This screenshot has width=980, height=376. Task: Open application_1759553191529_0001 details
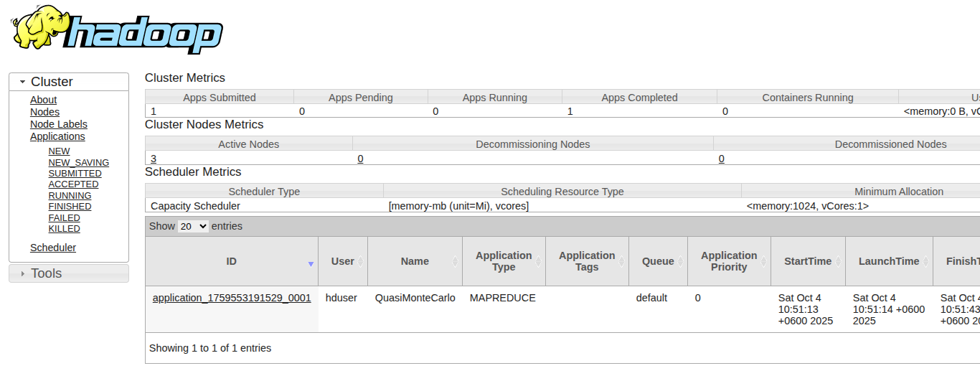(x=232, y=298)
